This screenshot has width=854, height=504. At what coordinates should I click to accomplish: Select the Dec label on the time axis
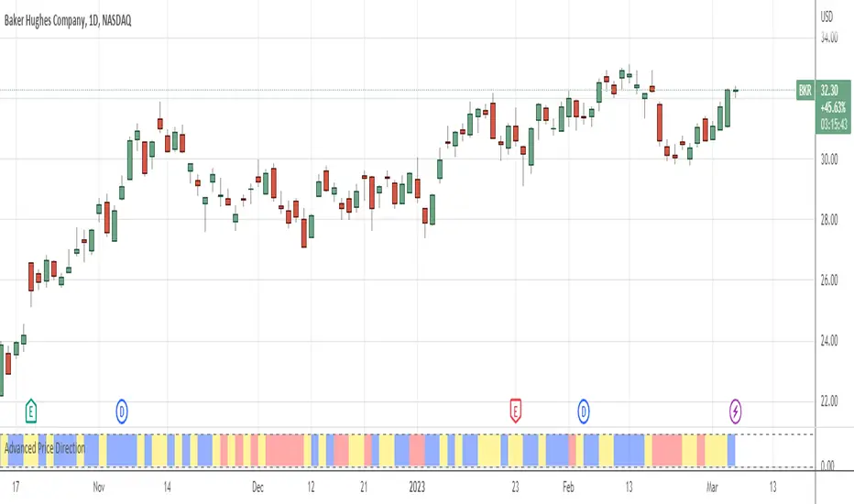coord(257,486)
